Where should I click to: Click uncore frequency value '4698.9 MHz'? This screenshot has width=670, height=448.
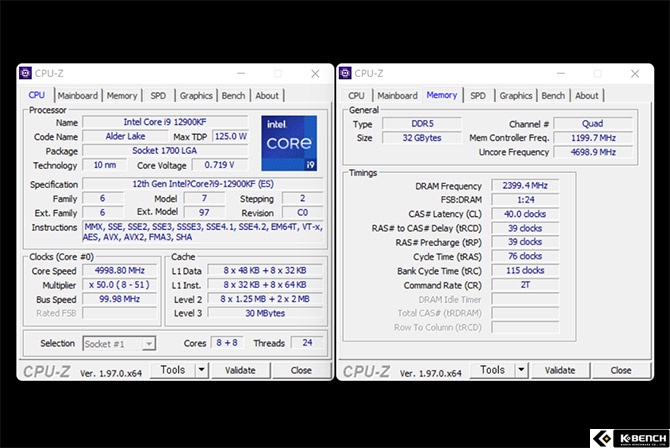593,152
